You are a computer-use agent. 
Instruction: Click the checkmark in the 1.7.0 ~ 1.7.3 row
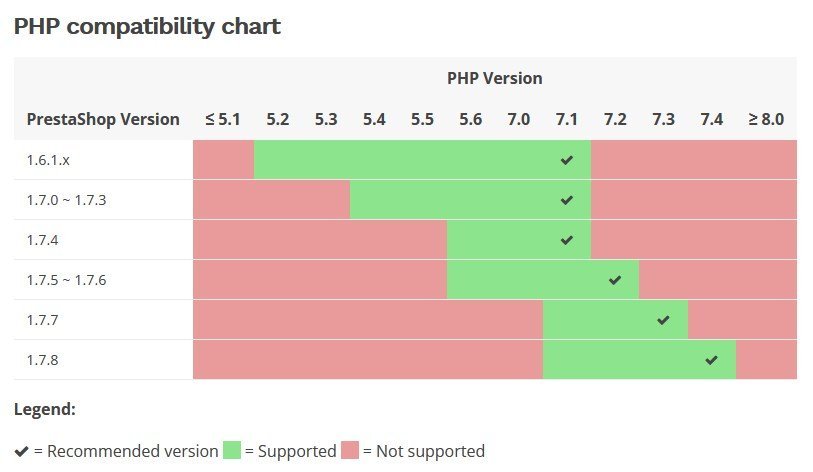tap(567, 200)
